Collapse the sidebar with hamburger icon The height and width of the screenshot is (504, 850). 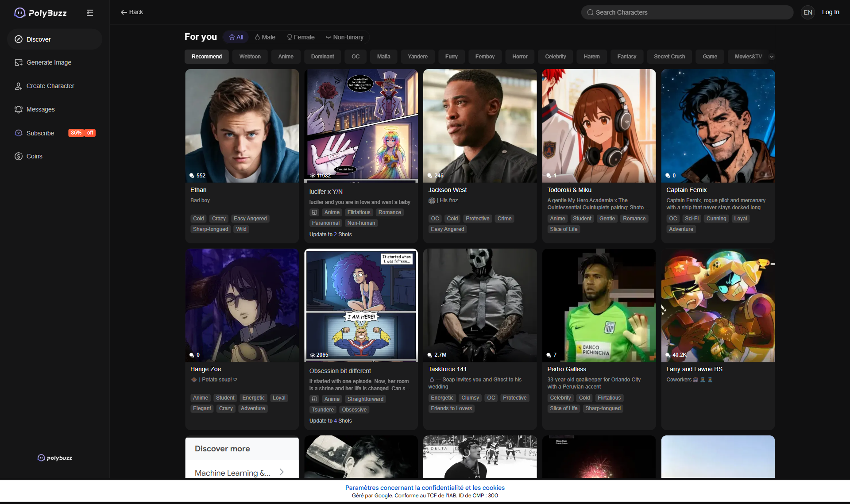pyautogui.click(x=90, y=13)
